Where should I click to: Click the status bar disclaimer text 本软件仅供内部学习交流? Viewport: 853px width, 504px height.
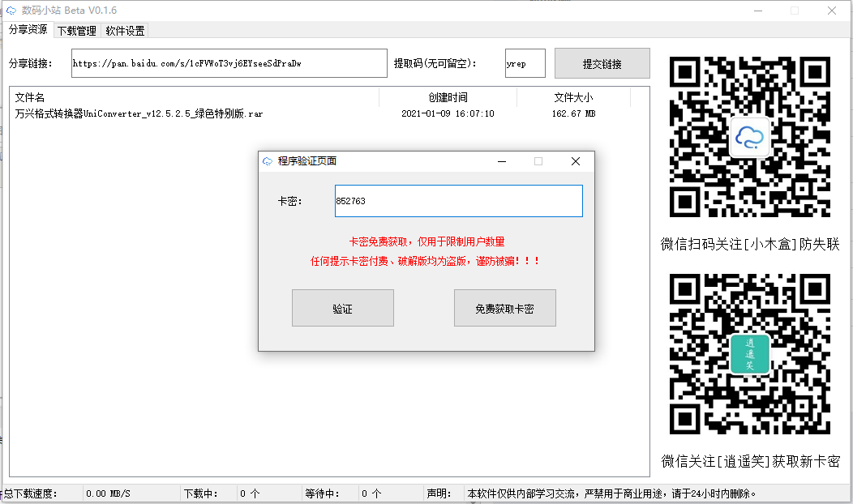611,493
